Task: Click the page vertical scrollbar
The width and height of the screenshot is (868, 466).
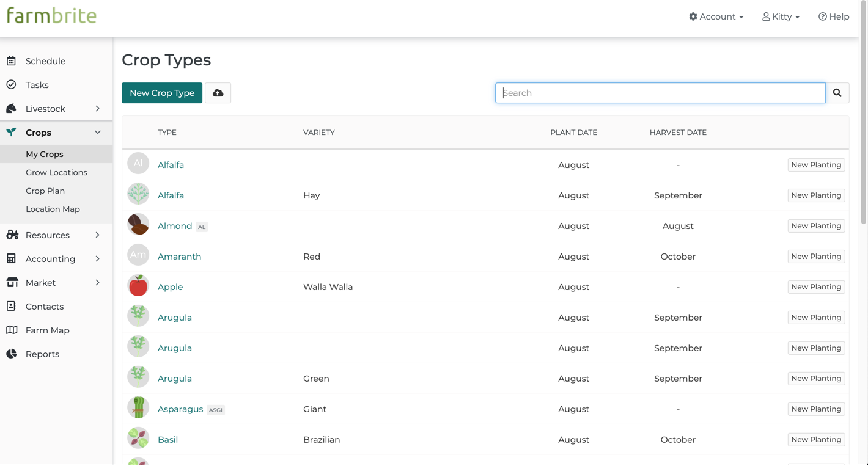Action: click(864, 113)
